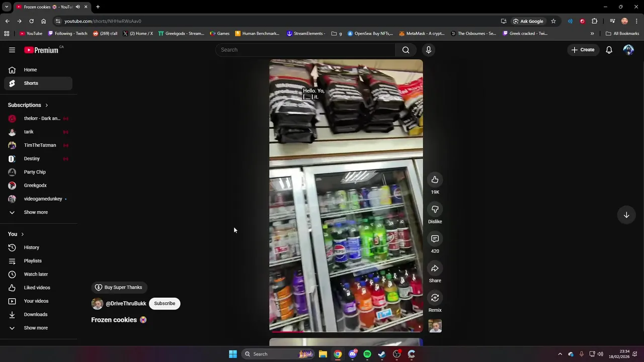Open Party Chip subscription

[38, 172]
